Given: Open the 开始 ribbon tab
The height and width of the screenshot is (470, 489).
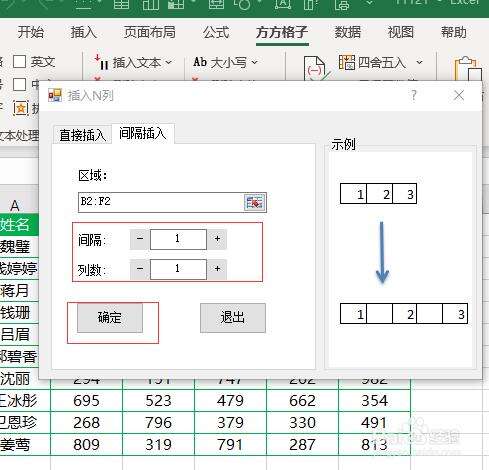Looking at the screenshot, I should coord(30,32).
